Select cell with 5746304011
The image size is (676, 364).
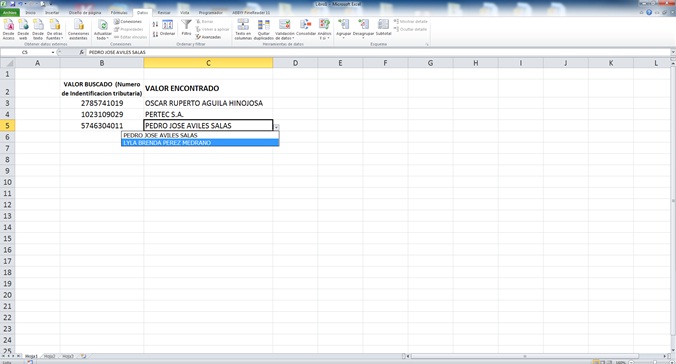pos(102,126)
